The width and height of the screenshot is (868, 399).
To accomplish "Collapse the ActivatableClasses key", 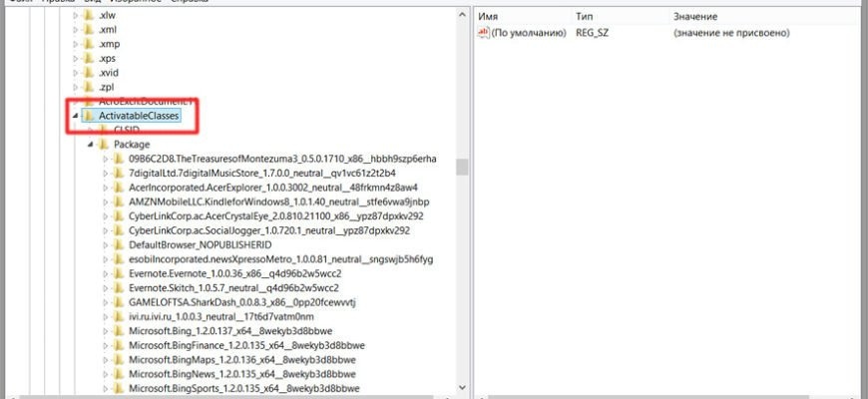I will [75, 117].
